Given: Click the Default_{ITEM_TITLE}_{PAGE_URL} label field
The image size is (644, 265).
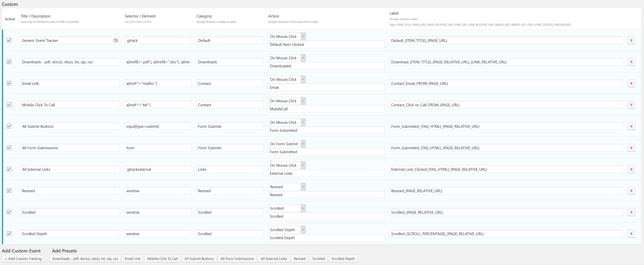Looking at the screenshot, I should 506,40.
